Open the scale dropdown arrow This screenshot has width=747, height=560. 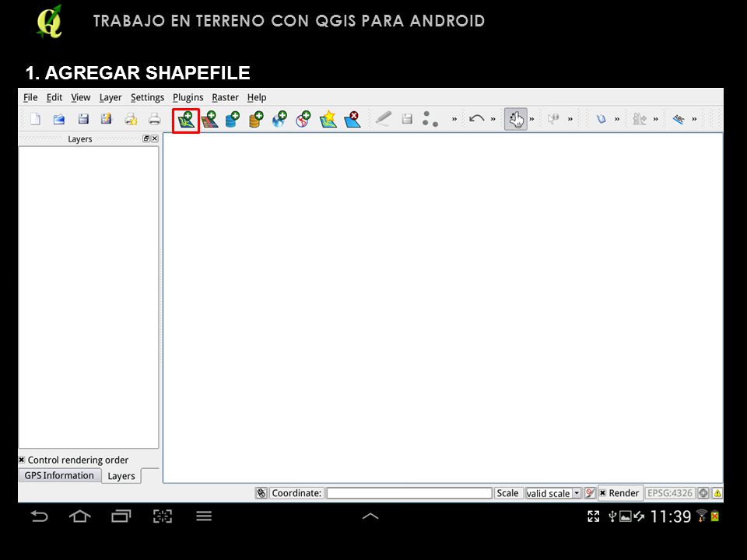pyautogui.click(x=577, y=493)
